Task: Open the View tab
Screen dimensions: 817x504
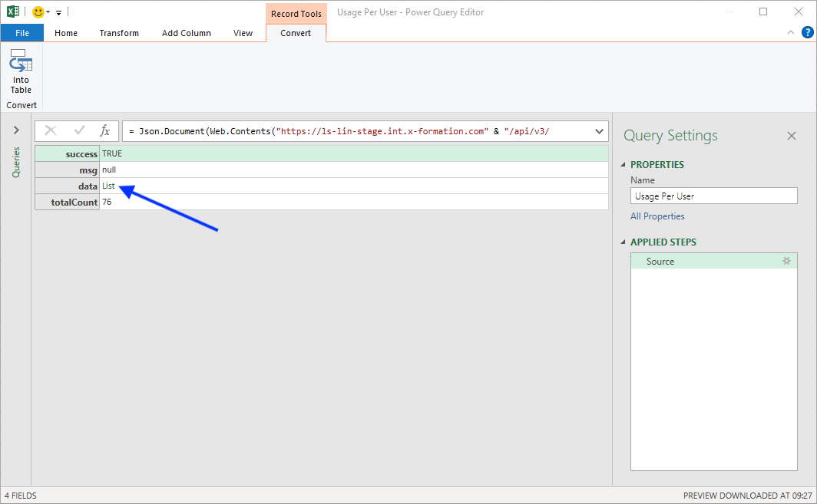Action: click(x=243, y=33)
